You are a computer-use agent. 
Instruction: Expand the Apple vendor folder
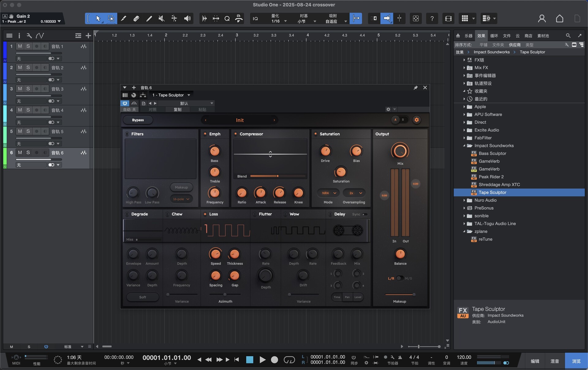point(464,107)
